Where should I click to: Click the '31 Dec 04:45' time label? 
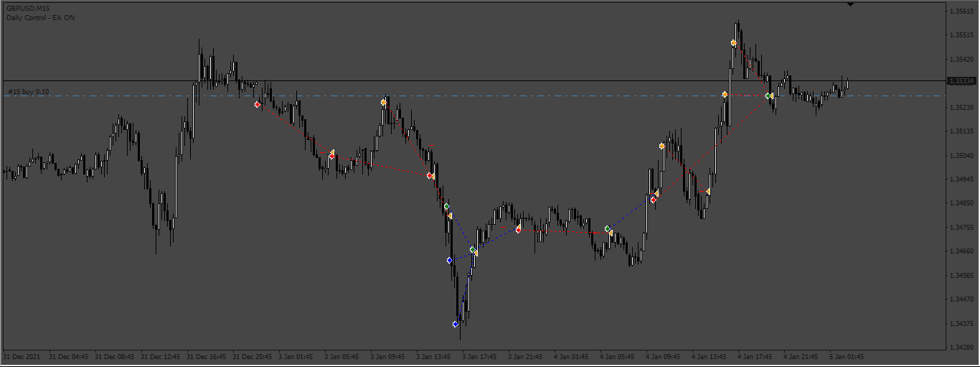68,356
